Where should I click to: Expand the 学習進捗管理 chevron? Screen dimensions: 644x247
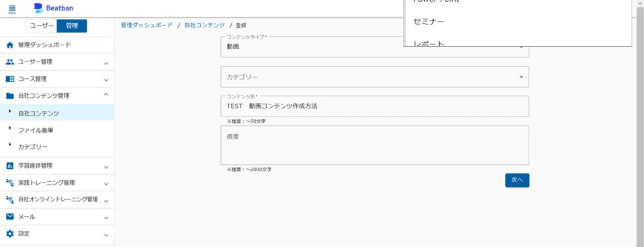[x=106, y=167]
